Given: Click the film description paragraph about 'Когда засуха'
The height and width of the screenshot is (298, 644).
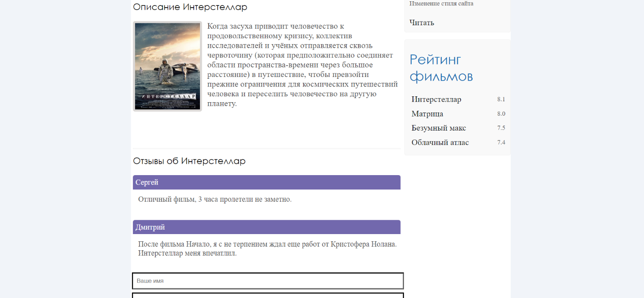Looking at the screenshot, I should 303,65.
